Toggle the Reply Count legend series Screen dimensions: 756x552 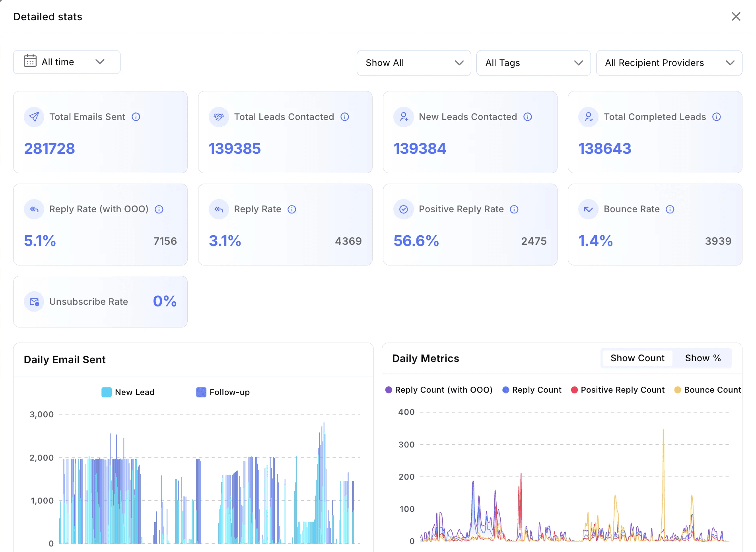532,390
